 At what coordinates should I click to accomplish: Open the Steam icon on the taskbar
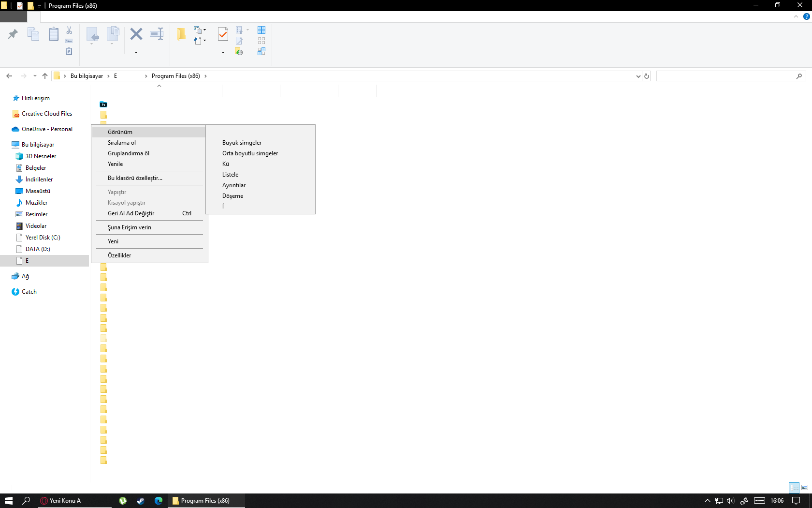(x=140, y=501)
